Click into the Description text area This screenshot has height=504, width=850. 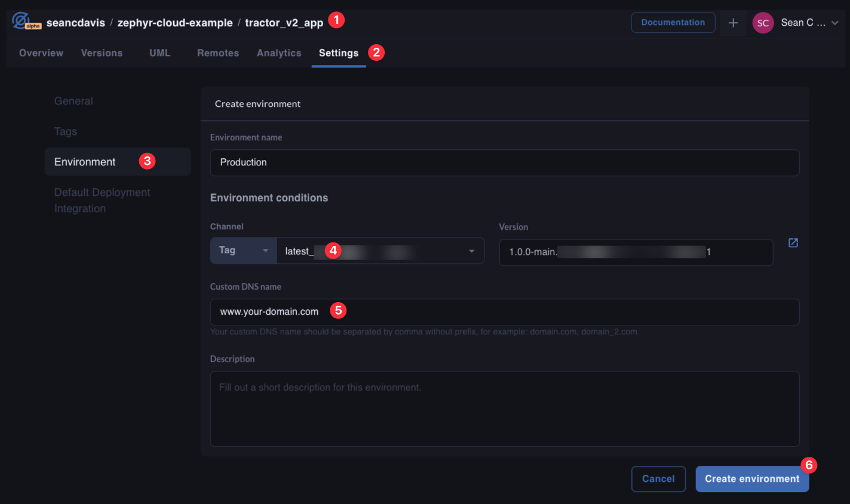coord(505,409)
